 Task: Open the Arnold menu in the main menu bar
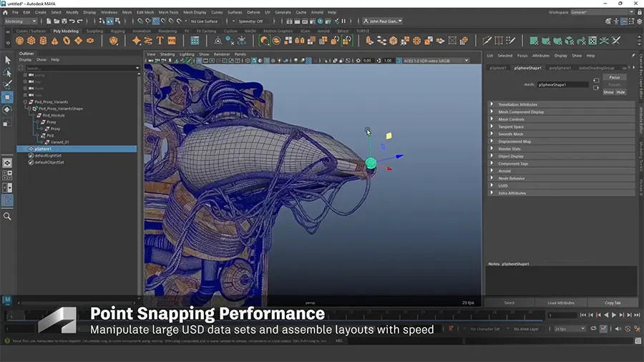click(317, 12)
